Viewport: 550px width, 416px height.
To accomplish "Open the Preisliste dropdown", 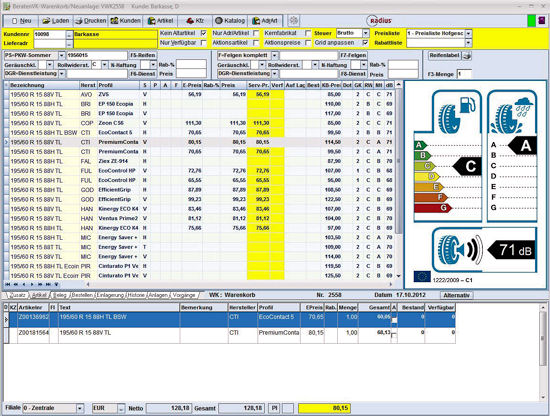I will click(x=469, y=33).
